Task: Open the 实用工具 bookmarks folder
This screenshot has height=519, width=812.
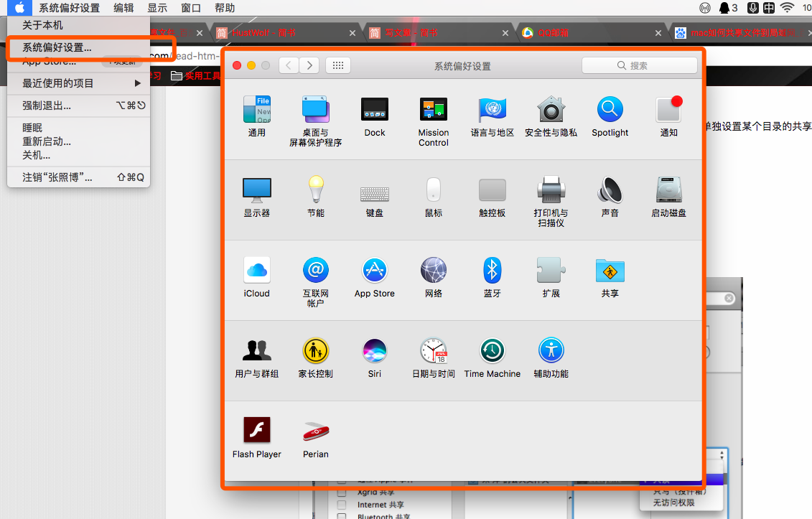Action: click(196, 76)
